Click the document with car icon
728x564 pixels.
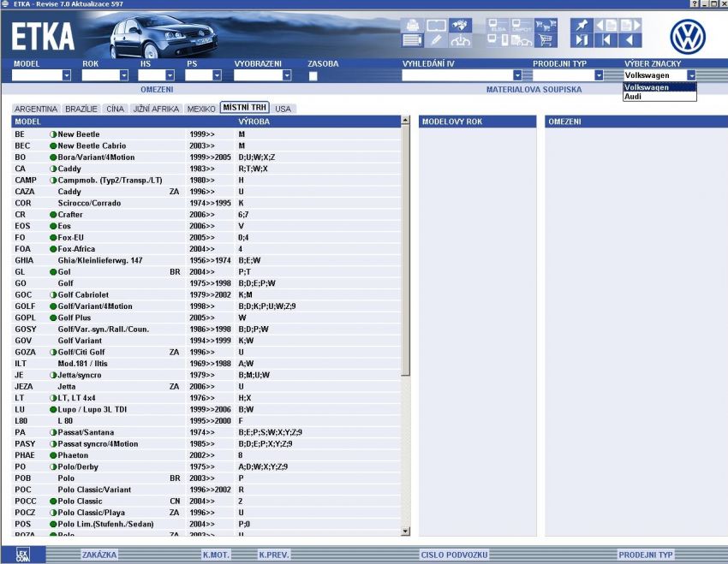[522, 40]
